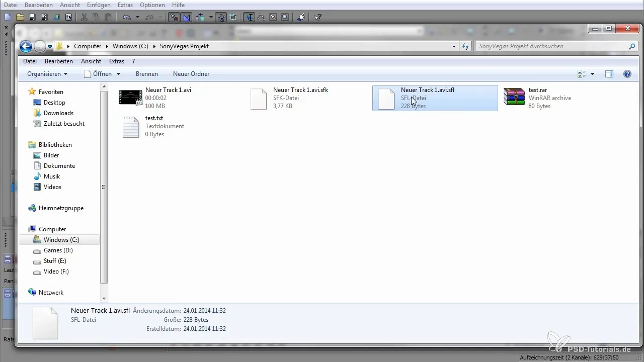The image size is (644, 362).
Task: Click Öffnen button in command bar
Action: 98,74
